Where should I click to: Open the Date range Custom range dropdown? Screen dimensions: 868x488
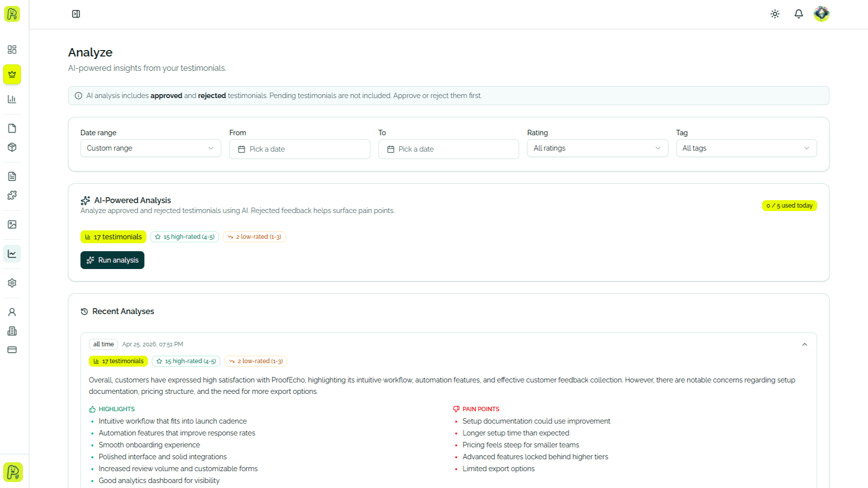tap(151, 148)
